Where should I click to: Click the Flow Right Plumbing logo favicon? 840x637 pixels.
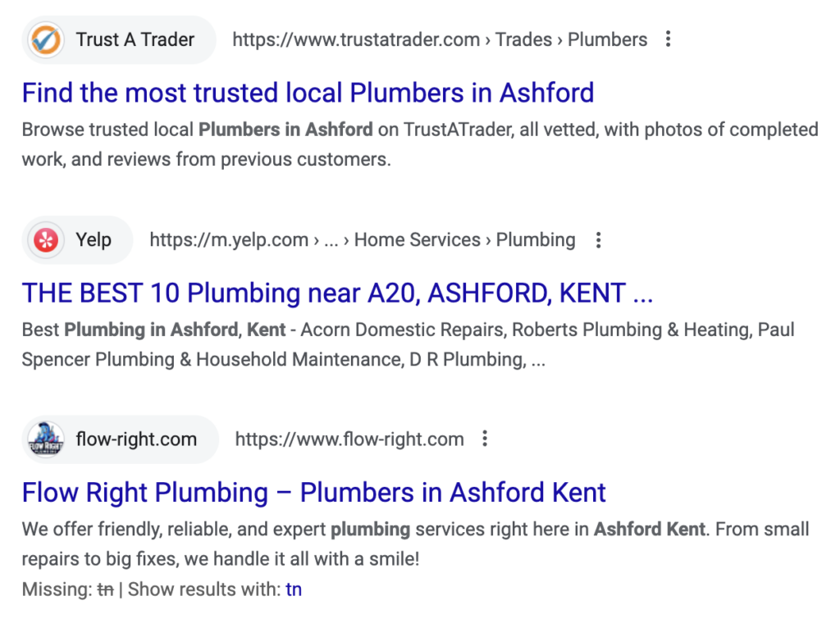[x=46, y=439]
